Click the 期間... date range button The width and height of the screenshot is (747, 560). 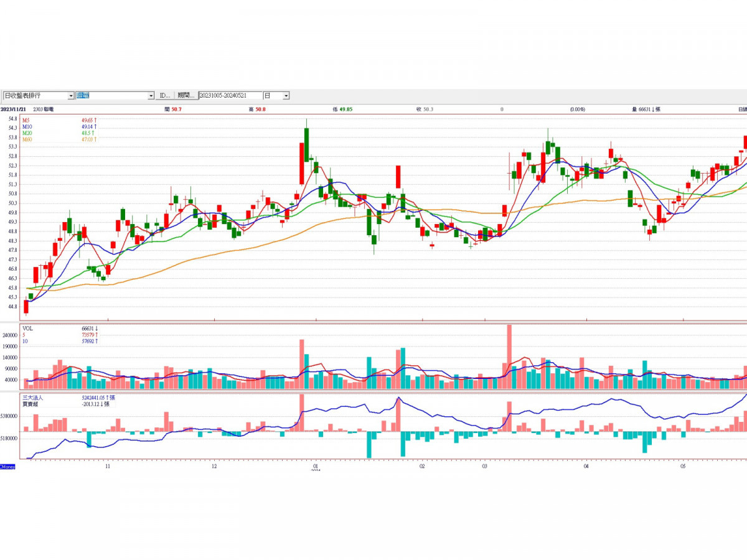pyautogui.click(x=186, y=96)
